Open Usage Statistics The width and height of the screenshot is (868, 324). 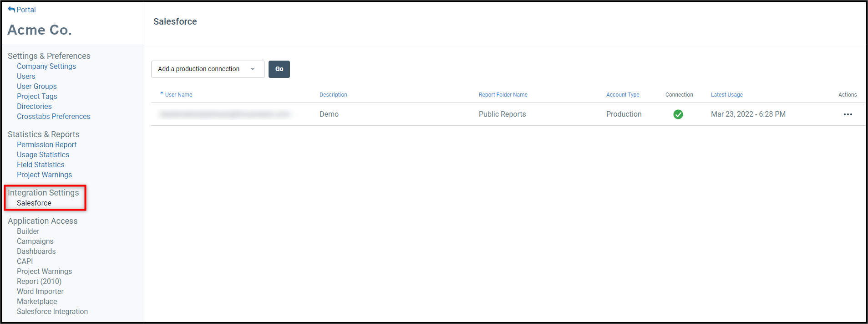[43, 154]
